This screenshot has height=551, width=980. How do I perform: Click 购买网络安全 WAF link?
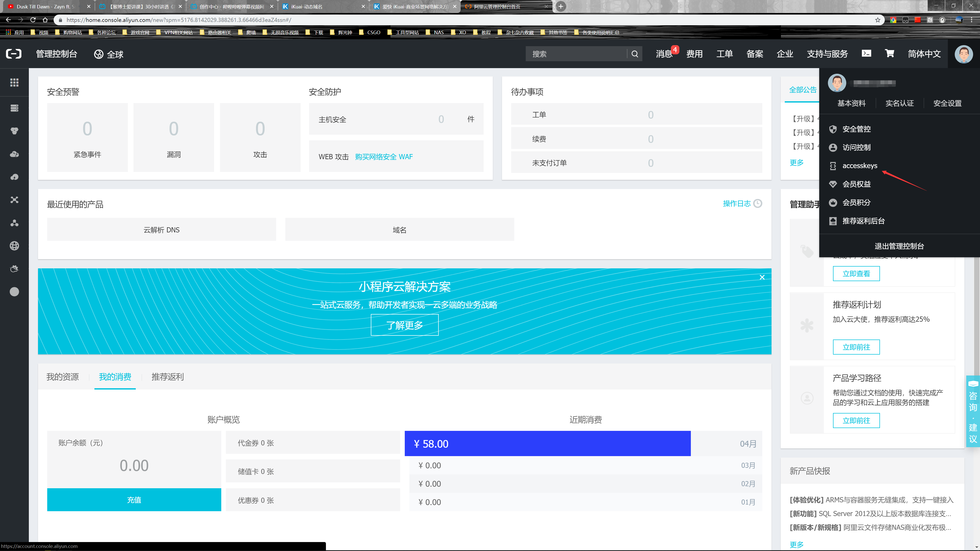tap(384, 157)
